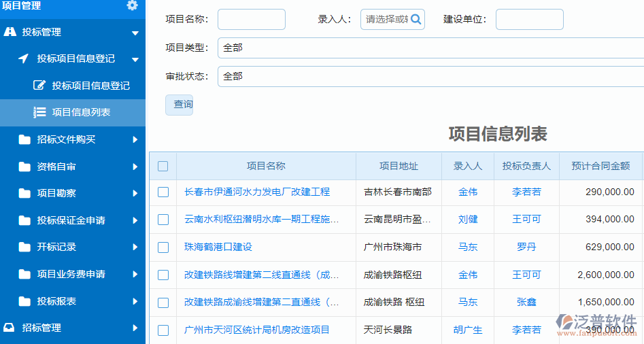Click the folder icon beside 开标记录
The image size is (644, 344).
click(x=25, y=247)
